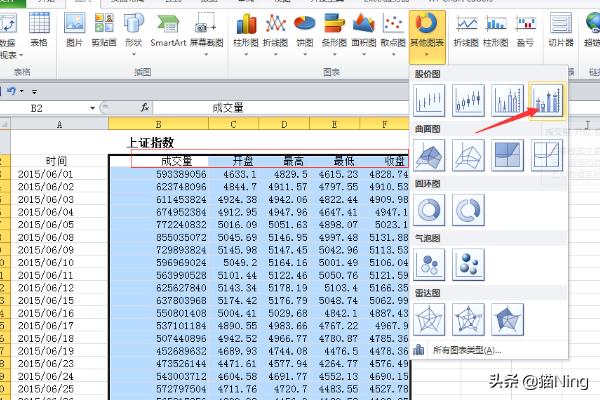Select Filled Radar chart
600x400 pixels.
507,319
